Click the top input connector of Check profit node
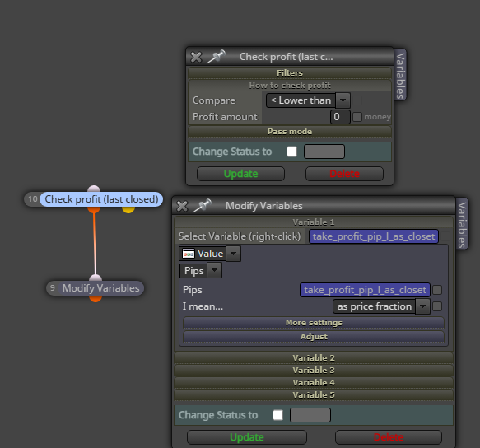The height and width of the screenshot is (448, 480). click(94, 189)
